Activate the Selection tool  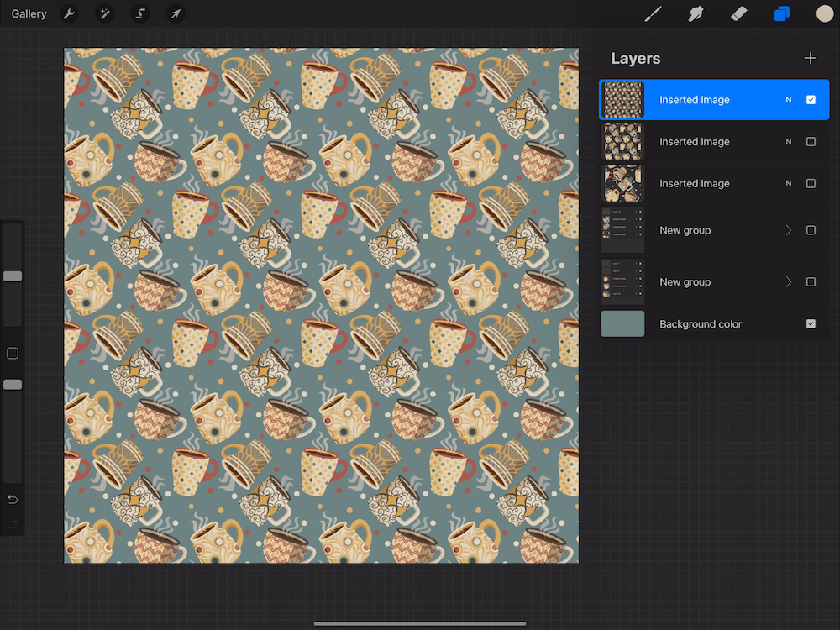[x=140, y=14]
